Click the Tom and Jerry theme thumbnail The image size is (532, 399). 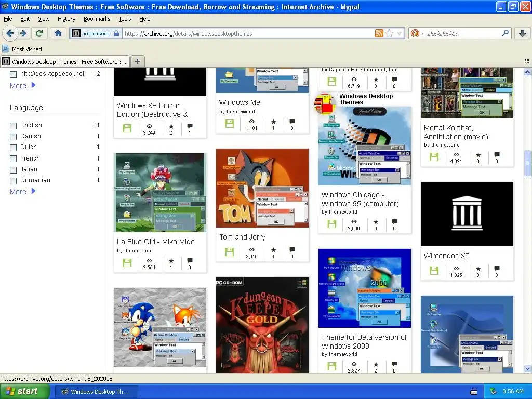click(262, 188)
